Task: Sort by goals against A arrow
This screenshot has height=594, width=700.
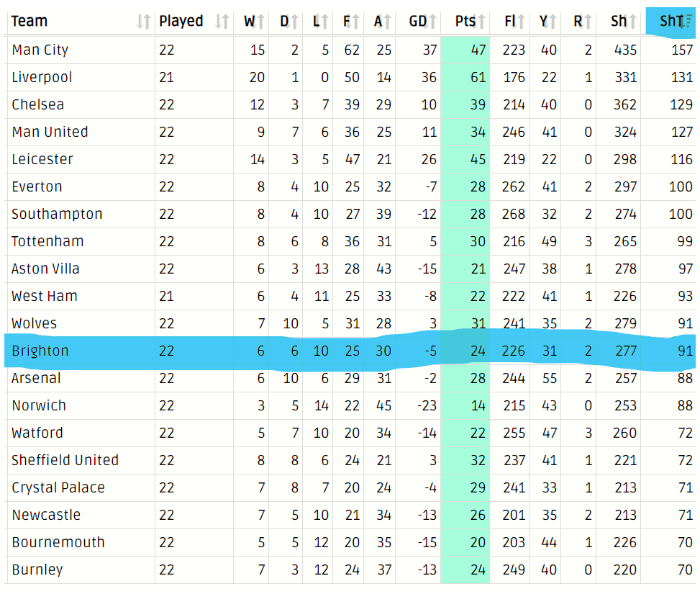Action: point(387,22)
